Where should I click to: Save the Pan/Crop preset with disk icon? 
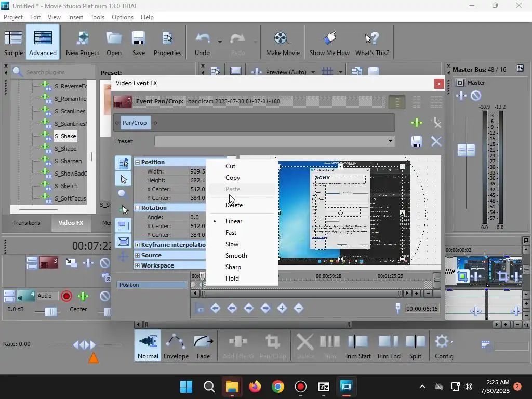(x=417, y=141)
